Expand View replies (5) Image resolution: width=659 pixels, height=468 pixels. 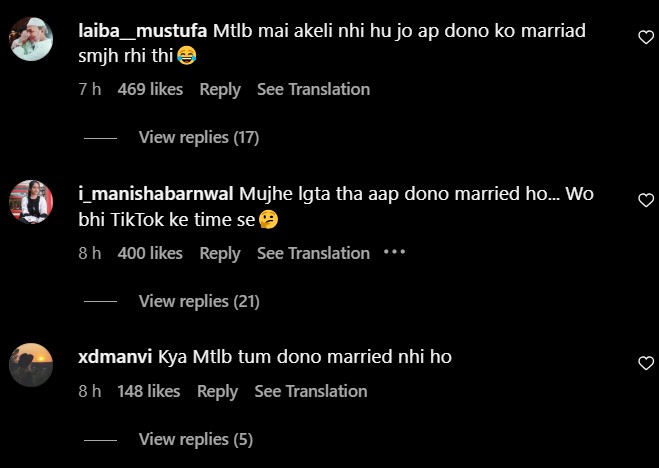pyautogui.click(x=195, y=439)
